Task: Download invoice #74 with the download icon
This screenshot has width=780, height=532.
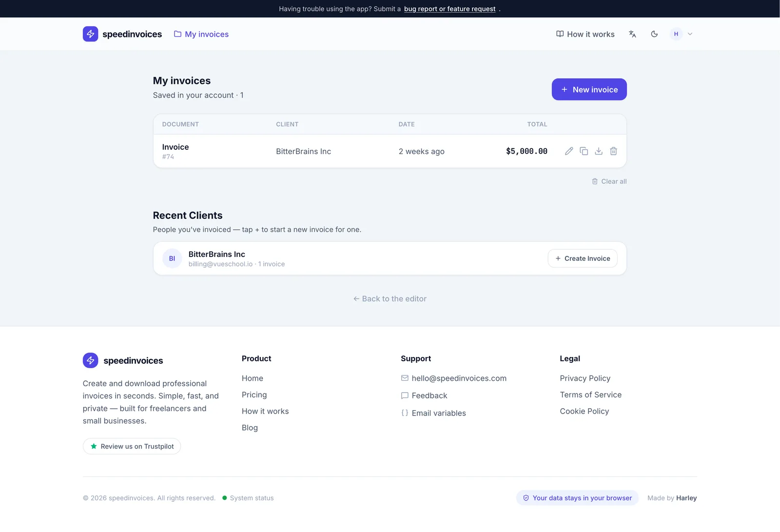Action: click(x=599, y=151)
